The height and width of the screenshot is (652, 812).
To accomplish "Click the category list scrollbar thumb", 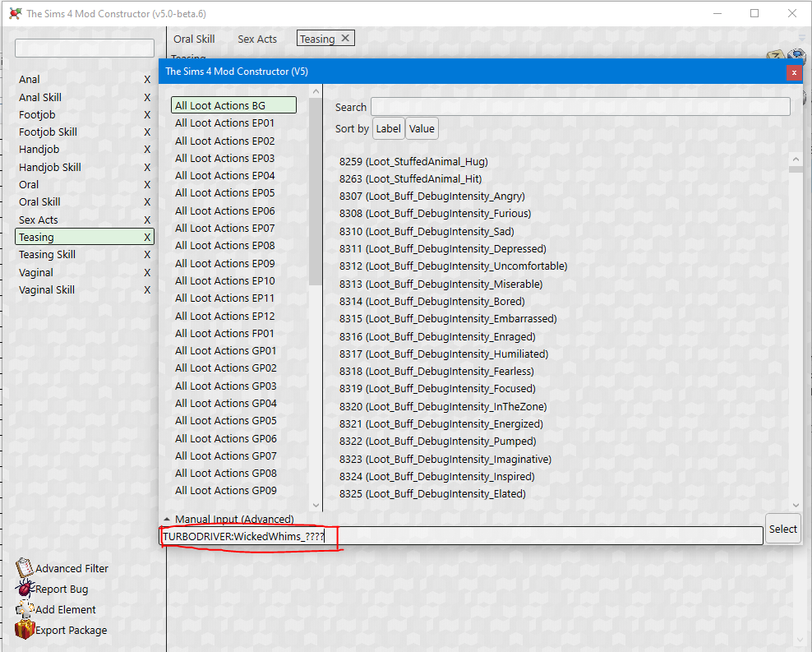I will 316,192.
